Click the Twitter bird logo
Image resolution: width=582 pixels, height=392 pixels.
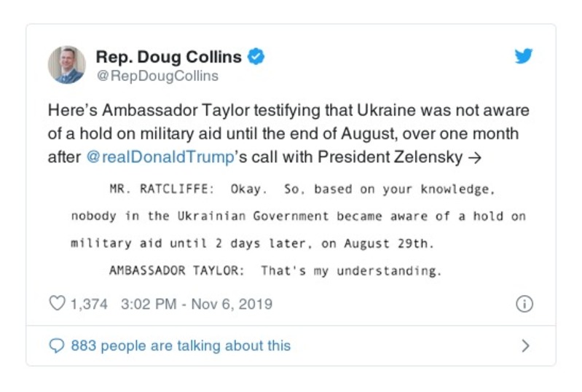[x=523, y=57]
